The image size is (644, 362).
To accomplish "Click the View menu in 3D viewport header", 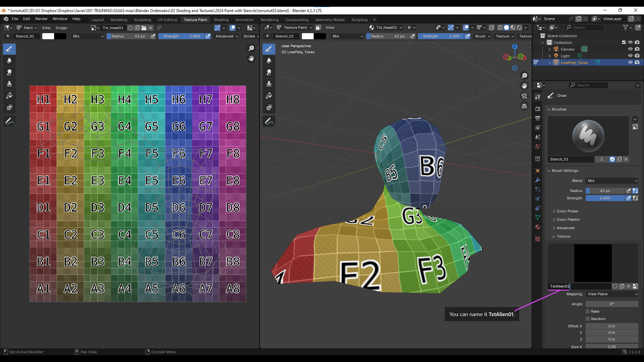I will pyautogui.click(x=330, y=27).
